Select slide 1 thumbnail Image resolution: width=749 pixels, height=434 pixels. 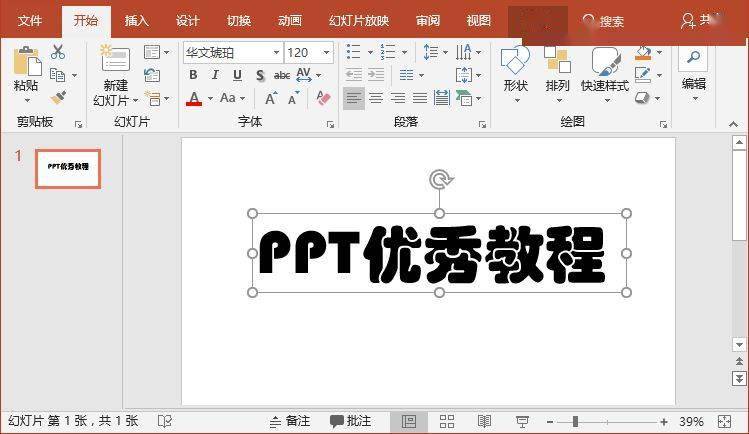tap(68, 169)
